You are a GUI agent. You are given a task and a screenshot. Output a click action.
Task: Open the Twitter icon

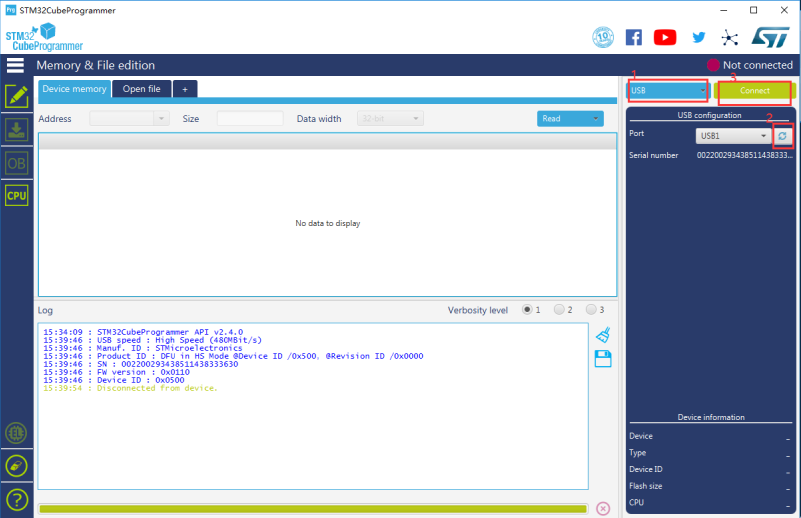point(699,37)
